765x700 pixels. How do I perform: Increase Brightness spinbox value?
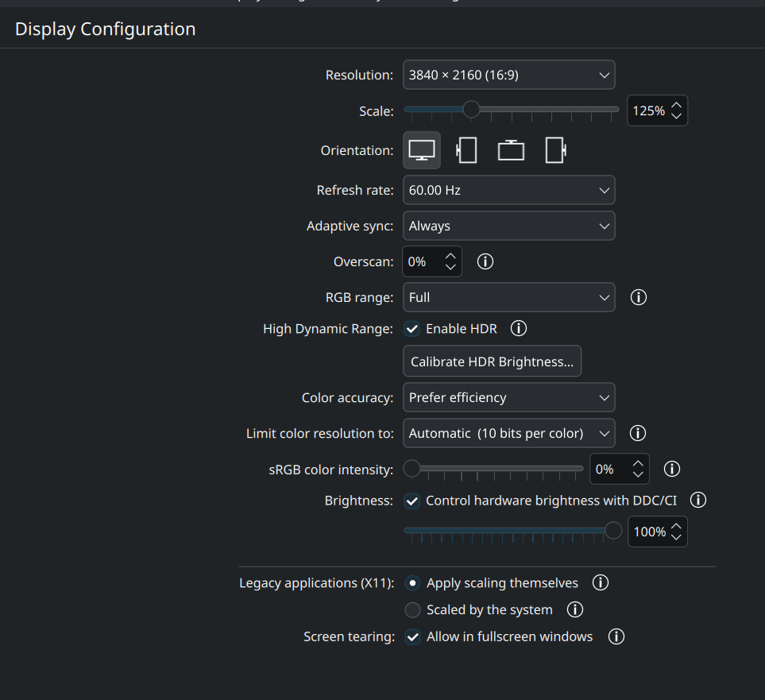[x=676, y=526]
